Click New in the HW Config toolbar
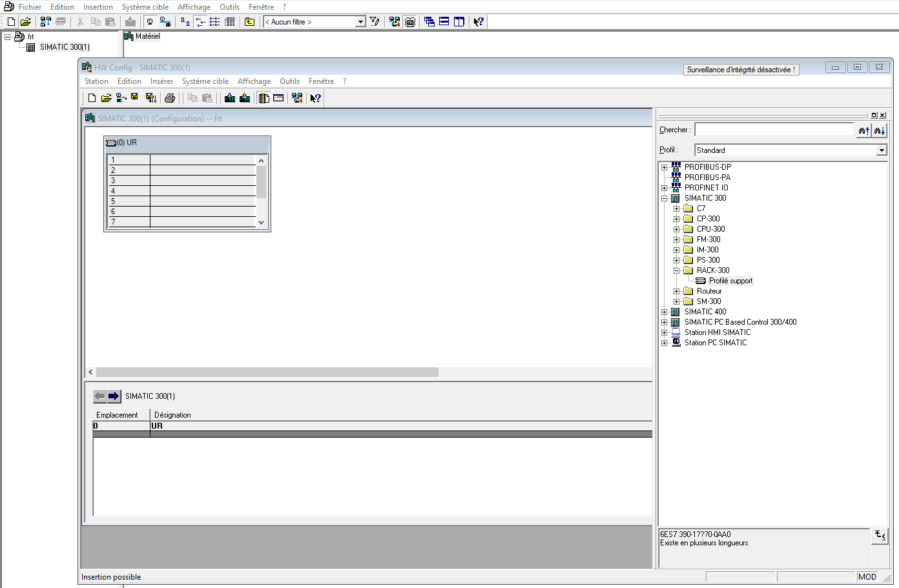 tap(92, 98)
